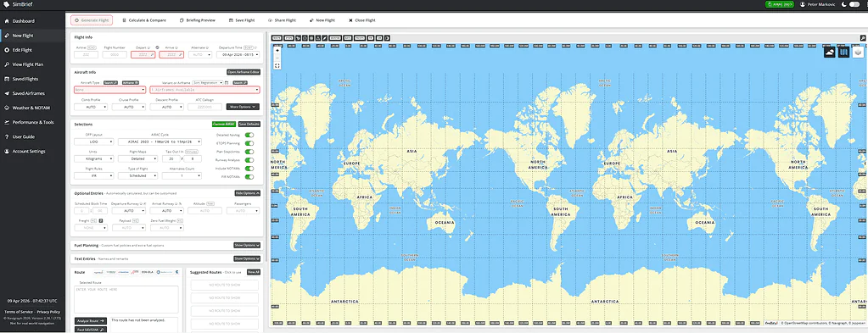Open the Cruise Profile dropdown
Viewport: 868px width, 333px height.
click(128, 107)
